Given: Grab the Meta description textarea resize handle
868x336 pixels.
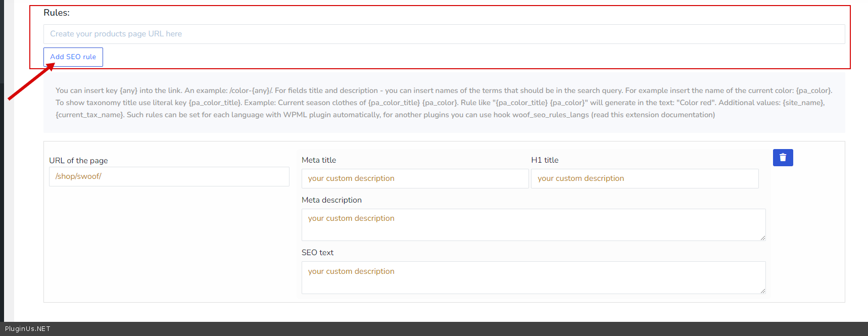Looking at the screenshot, I should (x=762, y=237).
